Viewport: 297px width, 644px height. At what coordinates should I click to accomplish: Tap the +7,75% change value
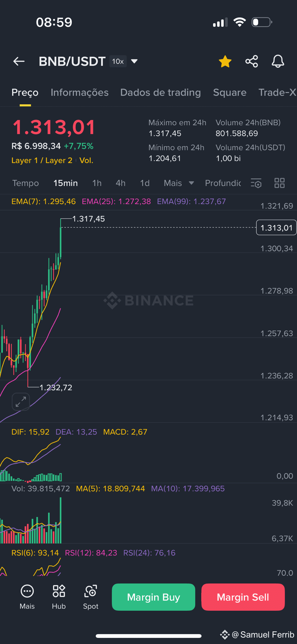(79, 146)
